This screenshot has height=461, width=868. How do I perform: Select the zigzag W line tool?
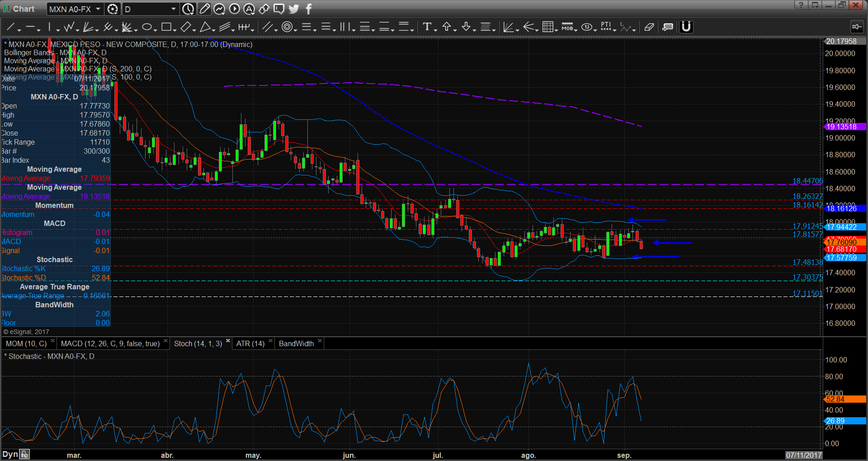tap(69, 27)
